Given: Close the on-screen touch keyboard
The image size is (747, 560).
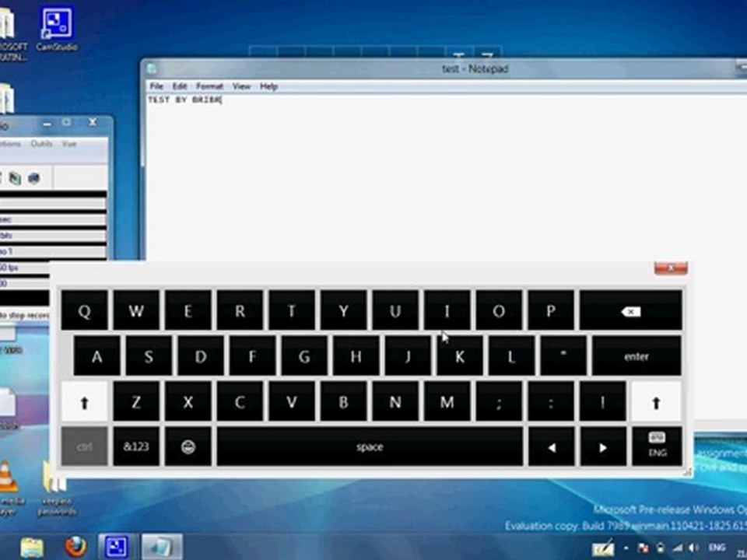Looking at the screenshot, I should (x=671, y=268).
